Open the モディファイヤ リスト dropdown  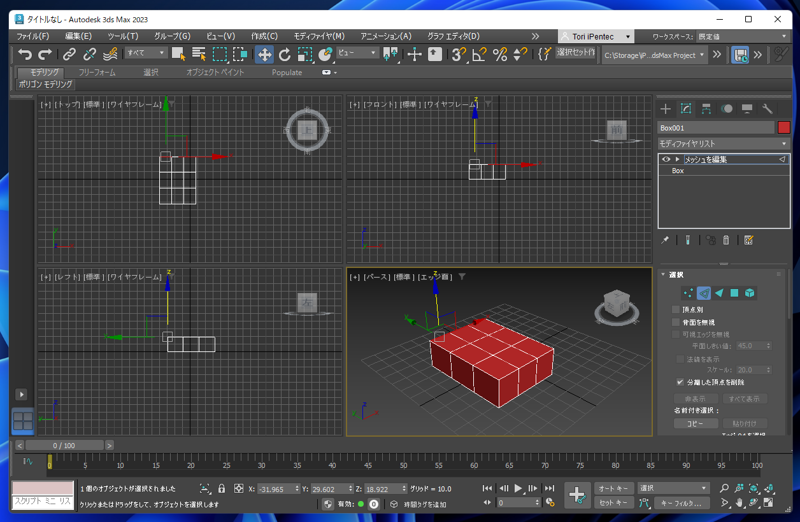tap(723, 143)
